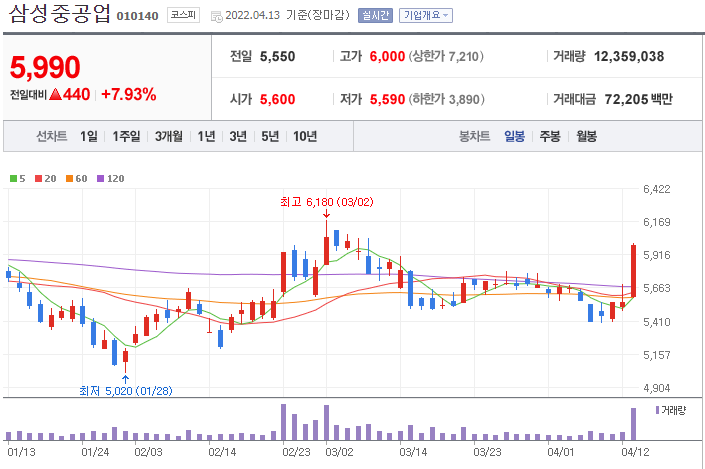Click the 거래대금 72,205 value
Screen dimensions: 705x469
click(x=626, y=99)
